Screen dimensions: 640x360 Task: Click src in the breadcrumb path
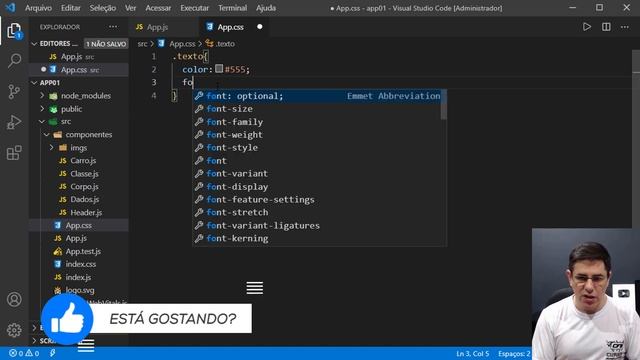[142, 44]
